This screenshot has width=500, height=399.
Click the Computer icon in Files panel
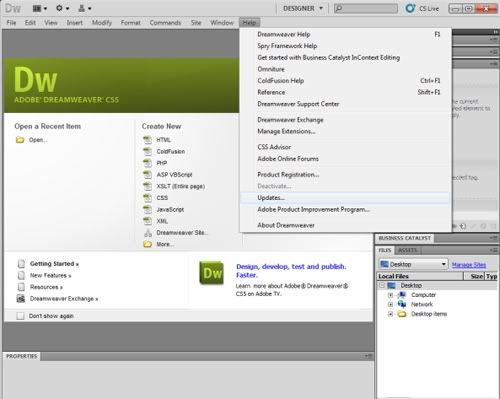[402, 295]
